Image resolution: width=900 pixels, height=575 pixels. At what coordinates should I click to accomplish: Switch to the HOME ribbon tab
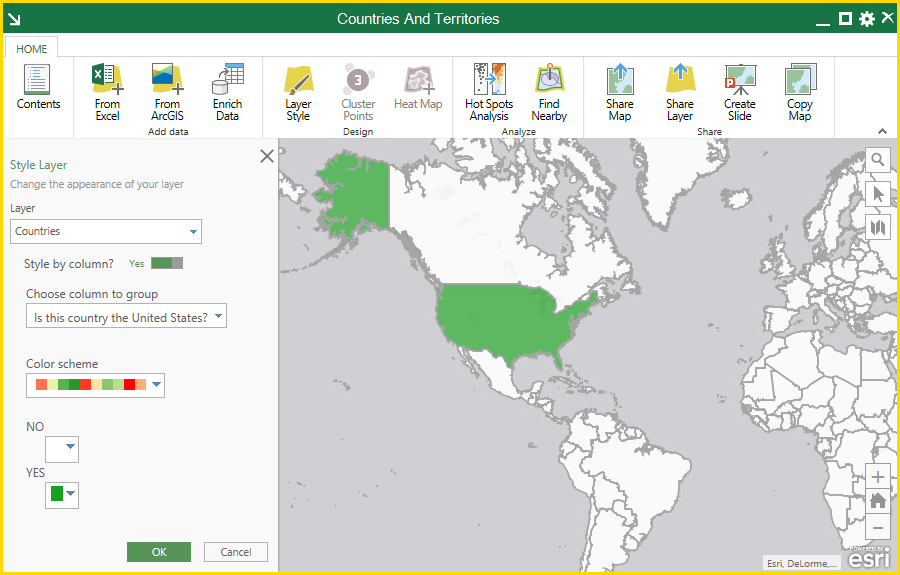click(x=32, y=49)
